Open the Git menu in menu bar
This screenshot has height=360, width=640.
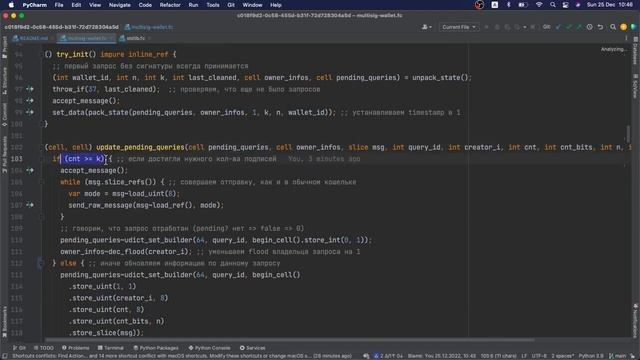pos(231,5)
